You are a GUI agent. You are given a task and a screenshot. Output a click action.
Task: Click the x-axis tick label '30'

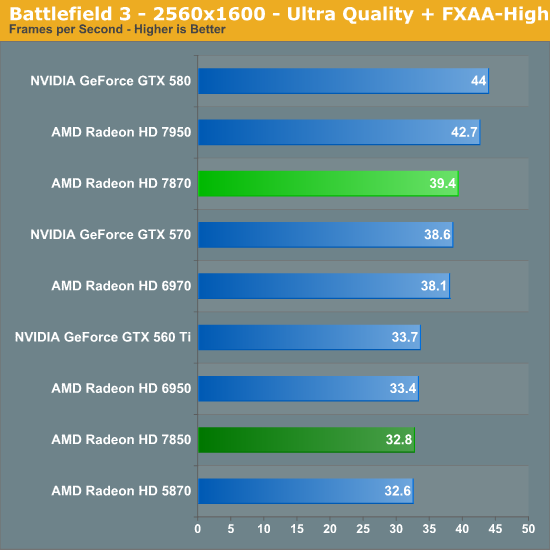[396, 529]
